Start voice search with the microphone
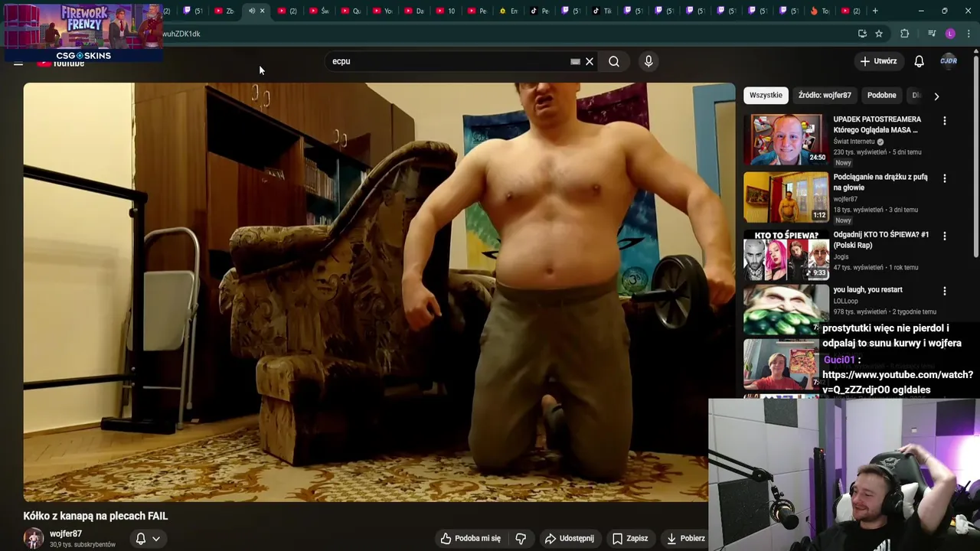Viewport: 980px width, 551px height. (x=648, y=61)
